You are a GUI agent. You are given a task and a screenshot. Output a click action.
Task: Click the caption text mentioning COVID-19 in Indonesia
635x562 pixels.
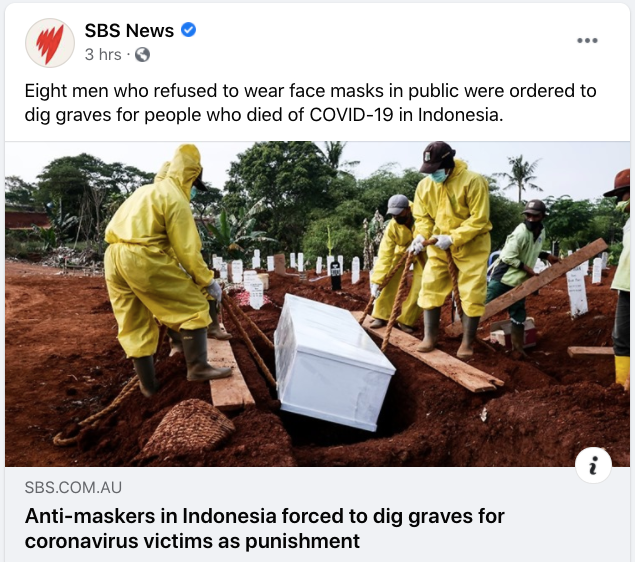click(x=406, y=115)
